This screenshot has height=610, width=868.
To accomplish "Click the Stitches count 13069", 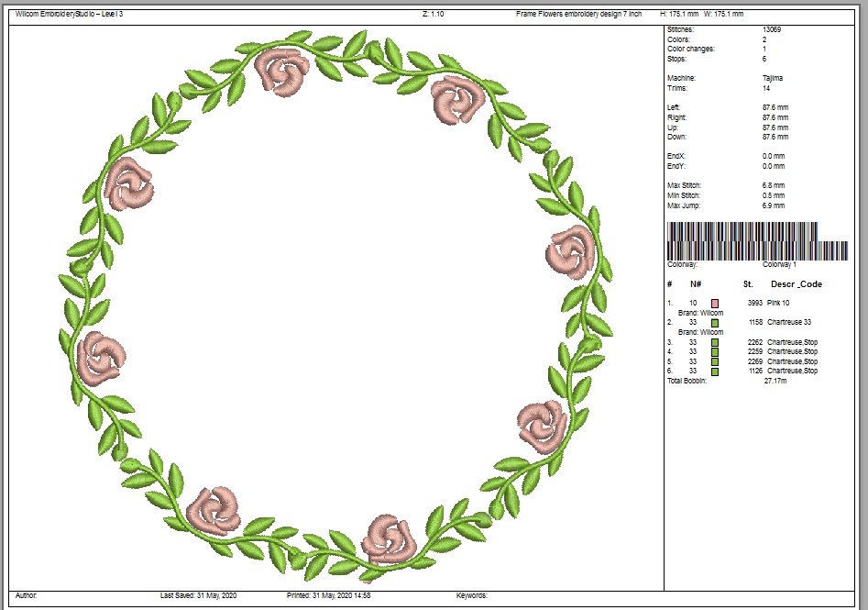I will [772, 30].
